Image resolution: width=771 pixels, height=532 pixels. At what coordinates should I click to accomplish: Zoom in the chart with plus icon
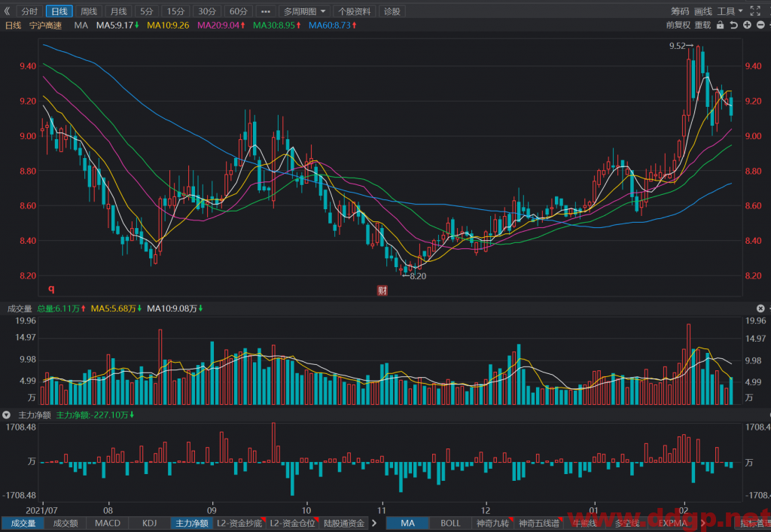point(748,25)
